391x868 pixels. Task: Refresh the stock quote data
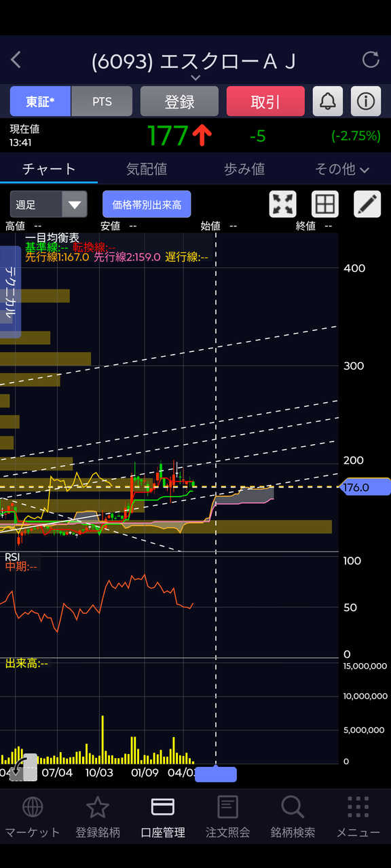coord(371,60)
